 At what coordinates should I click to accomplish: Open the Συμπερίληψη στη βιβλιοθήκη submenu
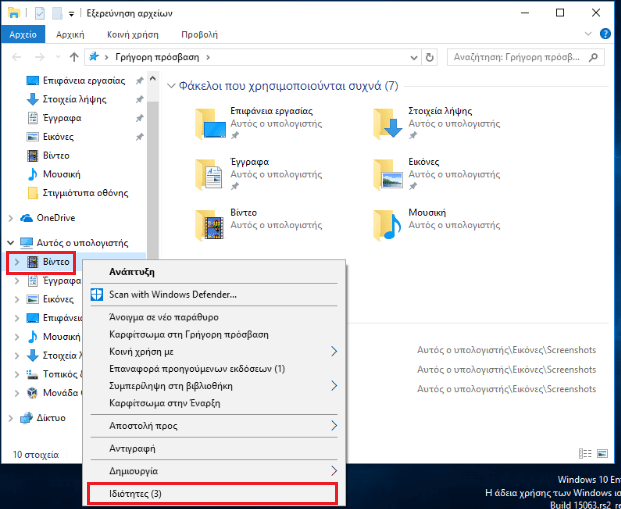(214, 386)
